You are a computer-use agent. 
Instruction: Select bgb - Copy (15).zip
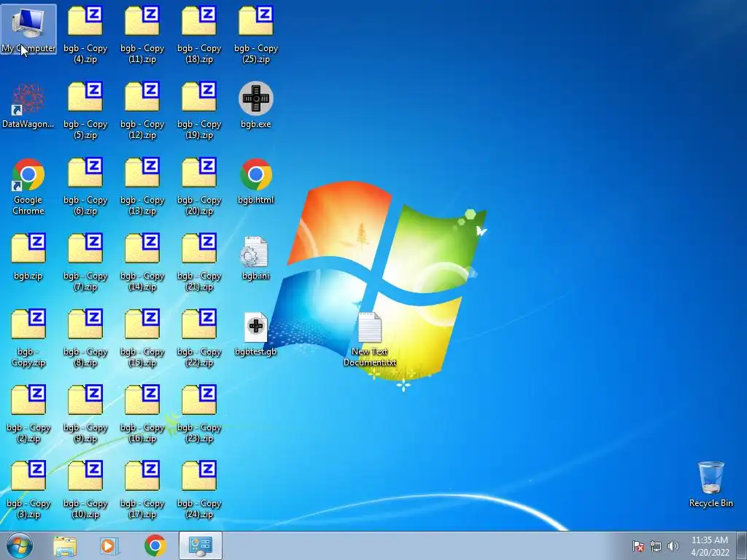coord(142,338)
